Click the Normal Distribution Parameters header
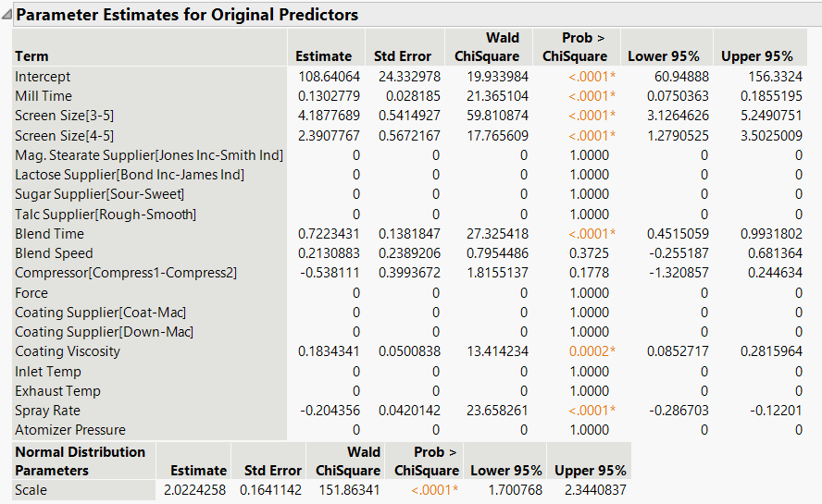The width and height of the screenshot is (822, 504). (81, 461)
